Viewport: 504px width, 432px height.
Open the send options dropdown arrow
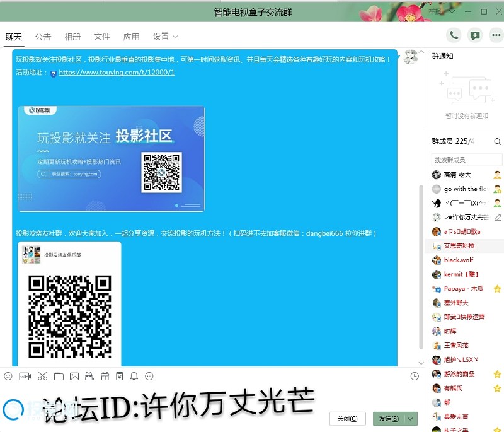coord(411,419)
